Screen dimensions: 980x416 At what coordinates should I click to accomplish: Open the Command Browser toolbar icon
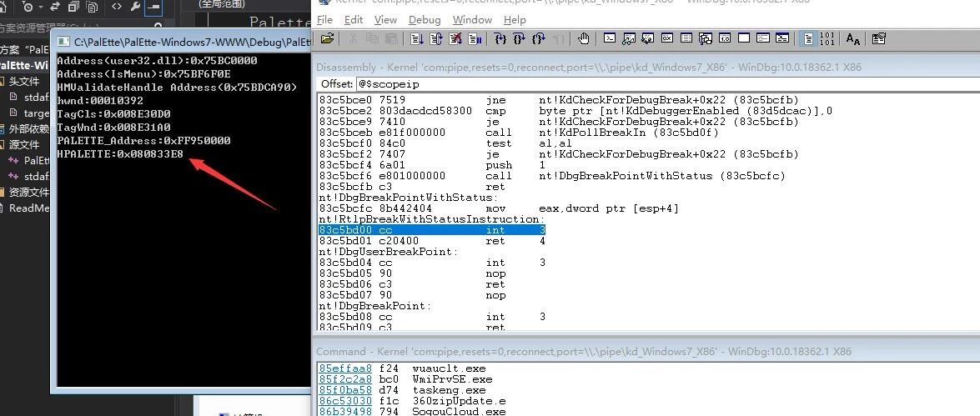point(782,38)
